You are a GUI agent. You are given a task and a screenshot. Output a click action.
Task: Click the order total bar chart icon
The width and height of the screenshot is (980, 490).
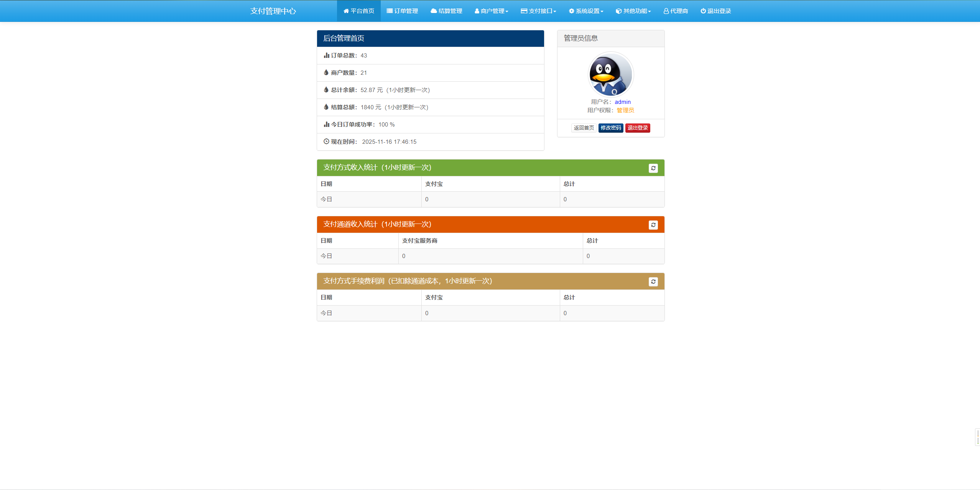[x=326, y=55]
